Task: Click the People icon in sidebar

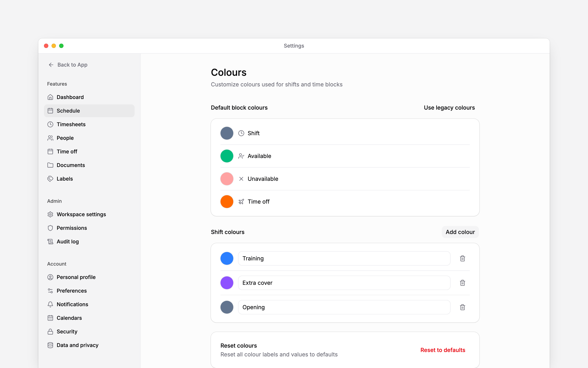Action: coord(50,138)
